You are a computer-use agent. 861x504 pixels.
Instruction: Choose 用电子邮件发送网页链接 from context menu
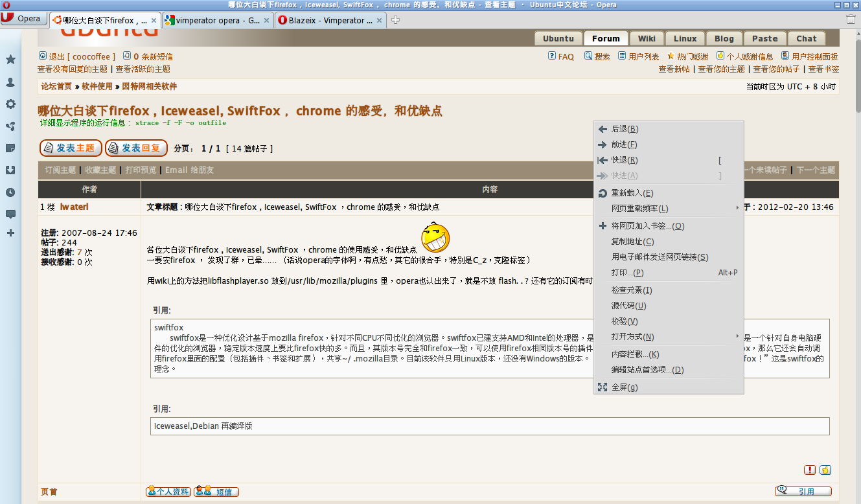(669, 257)
